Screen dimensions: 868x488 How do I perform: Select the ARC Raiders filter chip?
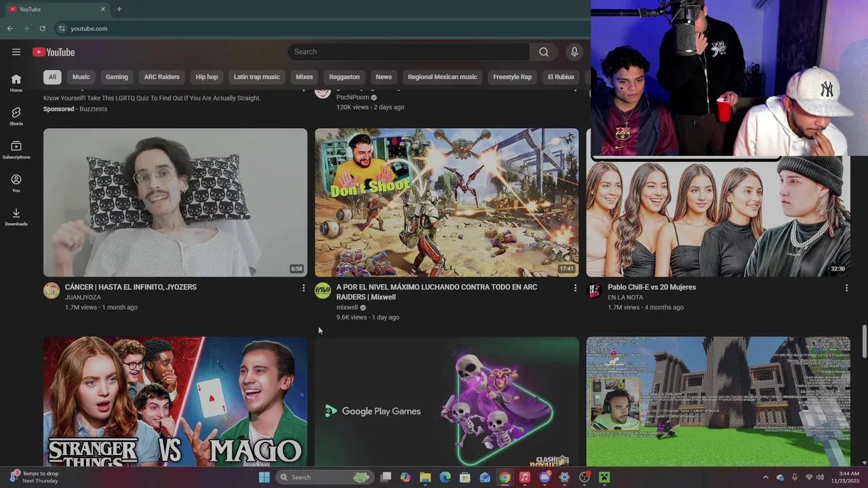162,77
